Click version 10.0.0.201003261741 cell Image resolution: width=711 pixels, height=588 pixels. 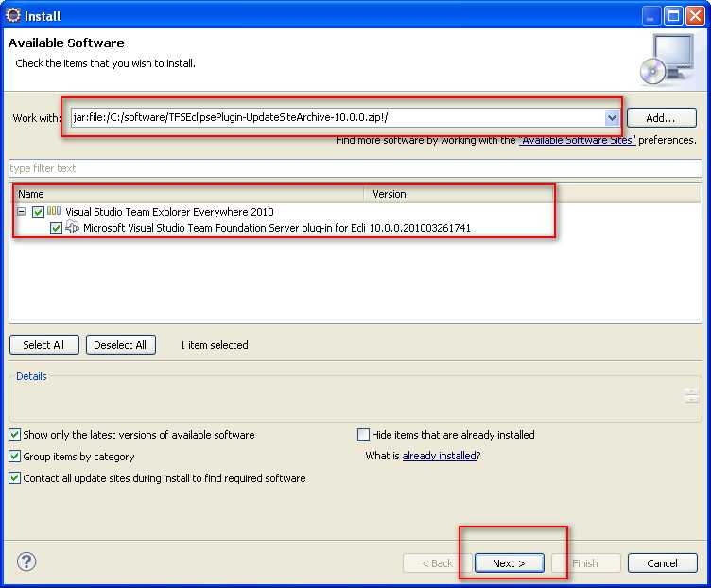pyautogui.click(x=420, y=228)
